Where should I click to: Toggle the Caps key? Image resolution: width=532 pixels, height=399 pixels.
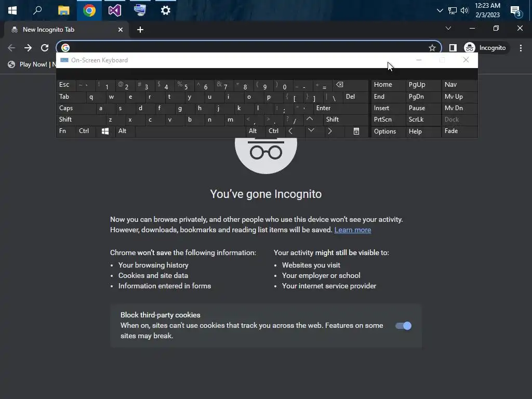pyautogui.click(x=76, y=108)
